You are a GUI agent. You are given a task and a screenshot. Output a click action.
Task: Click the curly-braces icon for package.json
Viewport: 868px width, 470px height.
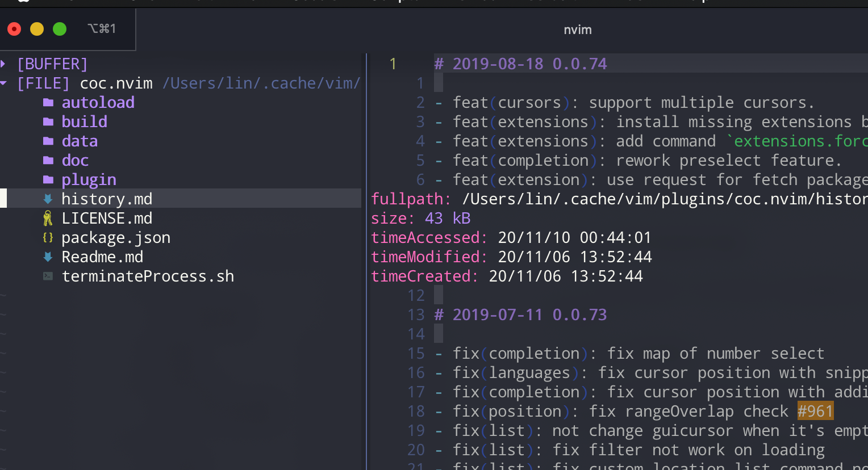(48, 237)
